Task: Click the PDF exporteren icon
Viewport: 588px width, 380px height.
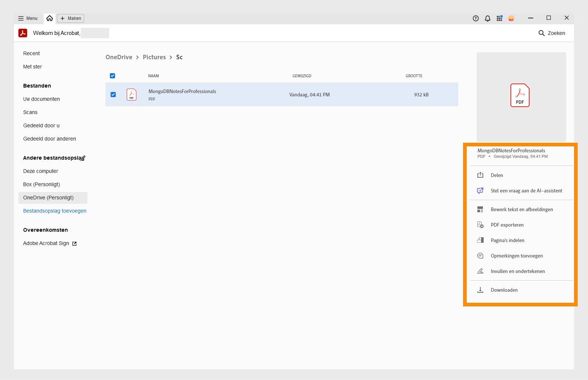Action: 480,224
